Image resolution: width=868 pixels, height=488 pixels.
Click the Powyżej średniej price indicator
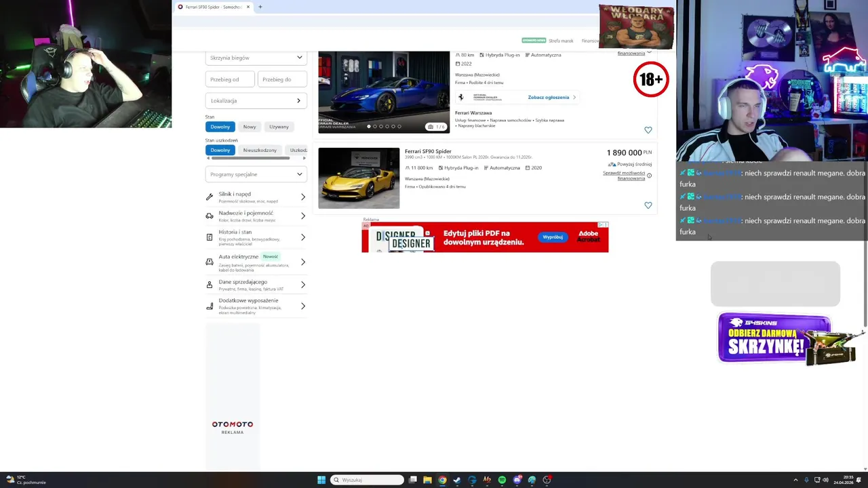630,164
